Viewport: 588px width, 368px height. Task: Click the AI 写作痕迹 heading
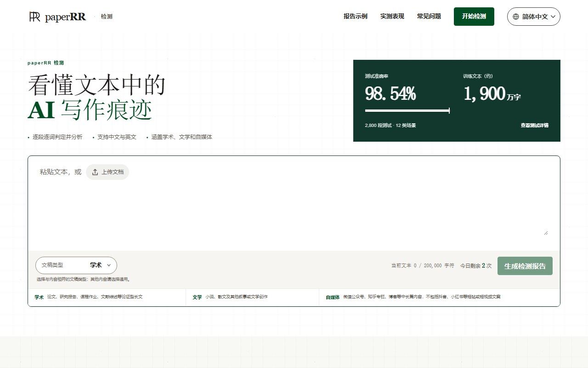tap(90, 110)
